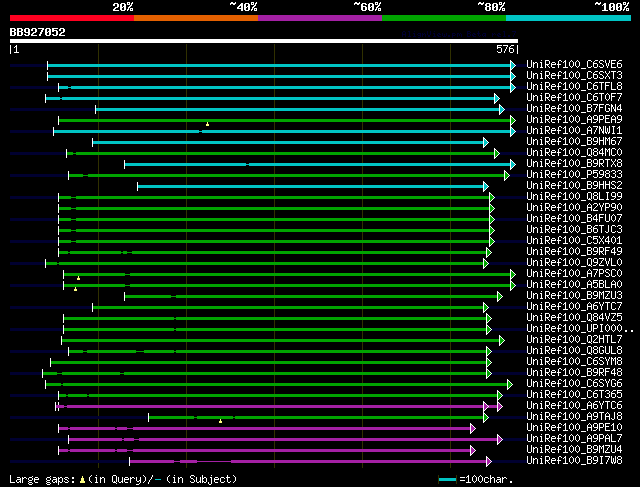Screen dimensions: 640x487
Task: Click the yellow gap marker below A9TAJ8 alignment
Action: click(220, 421)
